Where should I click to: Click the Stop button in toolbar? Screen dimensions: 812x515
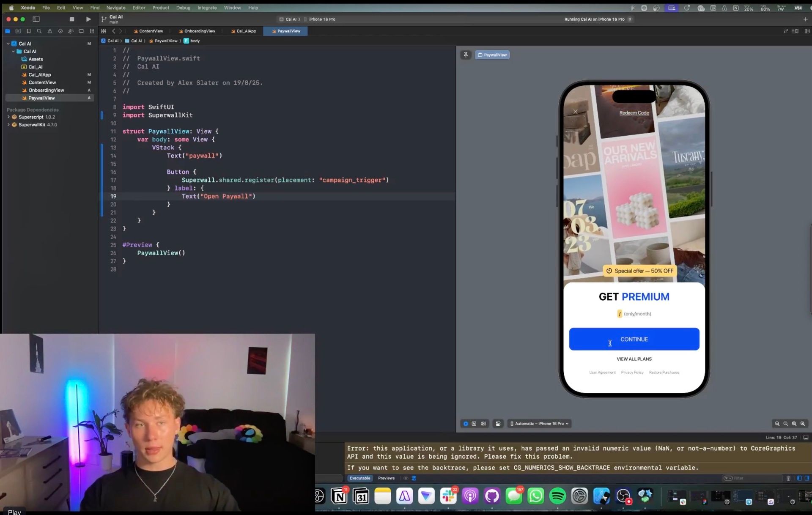pos(72,19)
